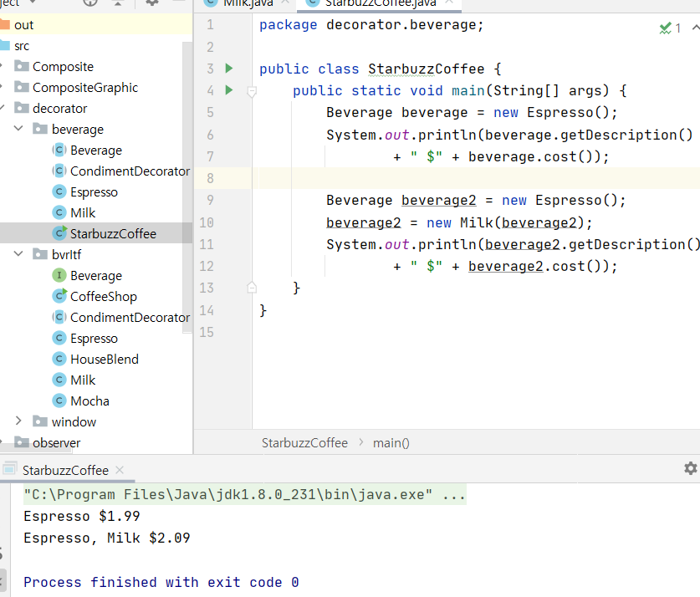Select the Composite package

pyautogui.click(x=63, y=67)
